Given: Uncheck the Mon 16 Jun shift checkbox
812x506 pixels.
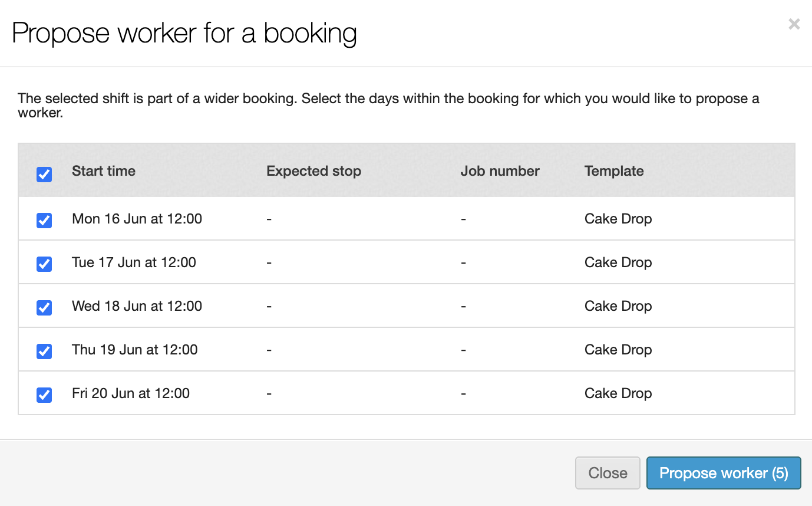Looking at the screenshot, I should pos(44,220).
